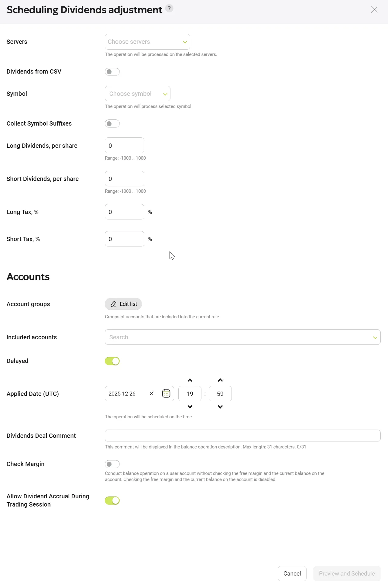Expand the Choose symbol dropdown

137,94
